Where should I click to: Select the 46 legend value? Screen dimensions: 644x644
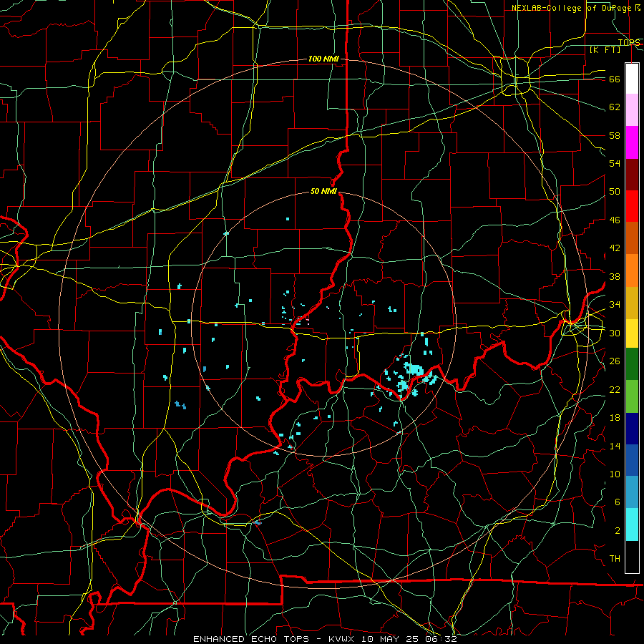tap(615, 220)
